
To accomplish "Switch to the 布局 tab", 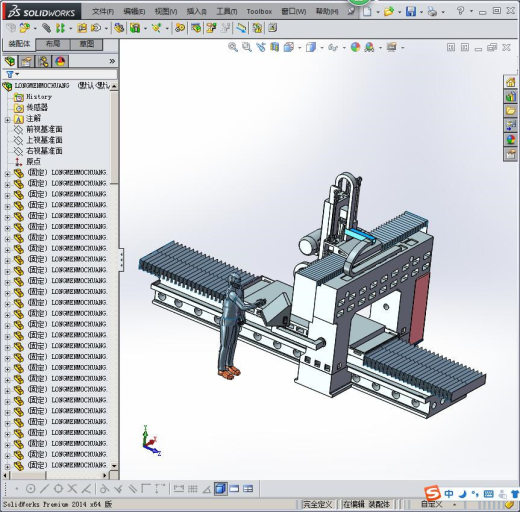I will click(x=53, y=44).
